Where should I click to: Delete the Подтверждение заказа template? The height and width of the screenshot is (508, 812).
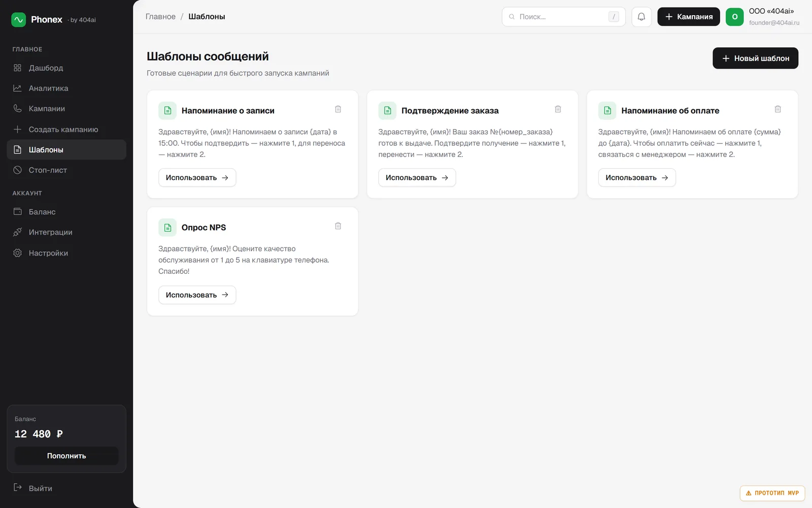[x=558, y=109]
